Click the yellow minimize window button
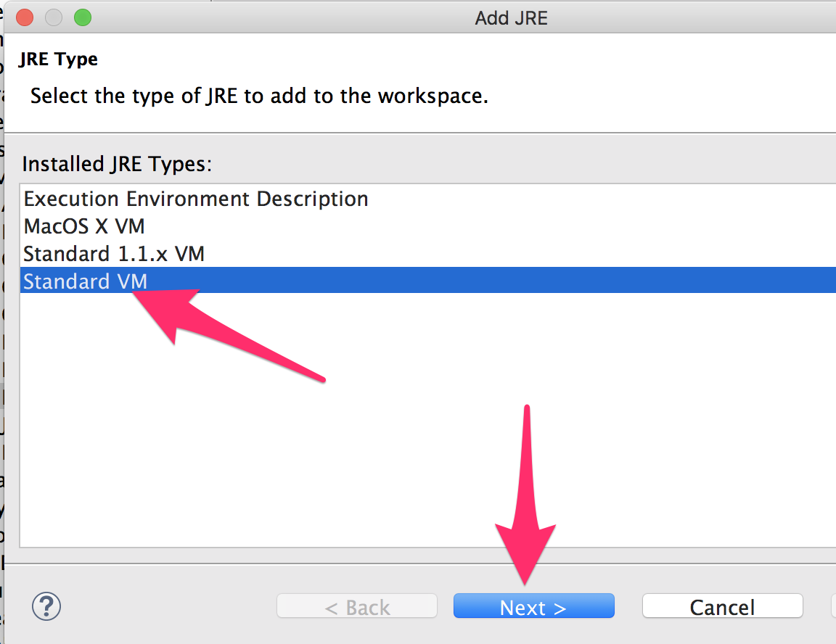Screen dimensions: 836x644 [54, 17]
